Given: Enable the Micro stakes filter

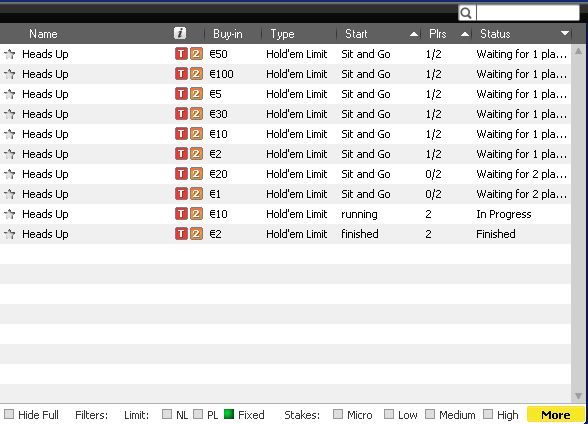Looking at the screenshot, I should click(338, 414).
